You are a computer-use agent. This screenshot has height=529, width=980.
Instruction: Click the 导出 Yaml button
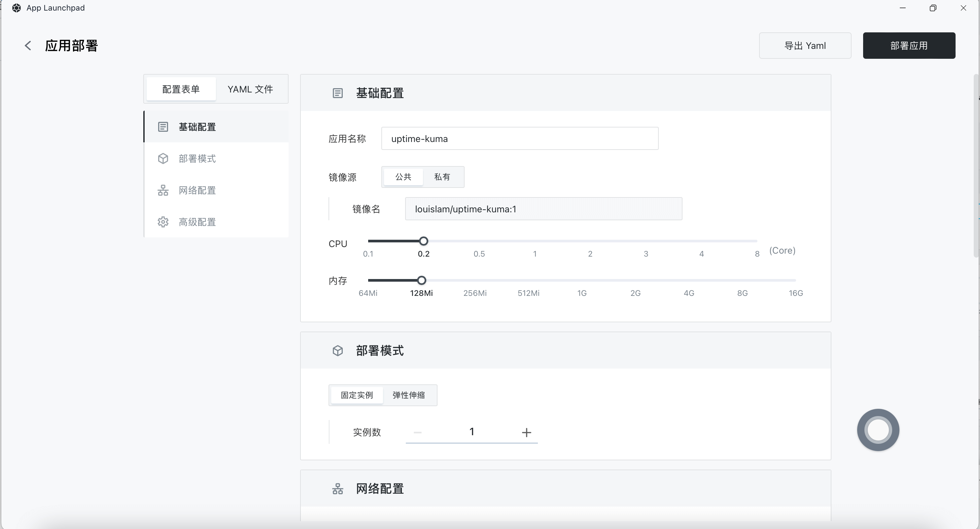coord(805,46)
